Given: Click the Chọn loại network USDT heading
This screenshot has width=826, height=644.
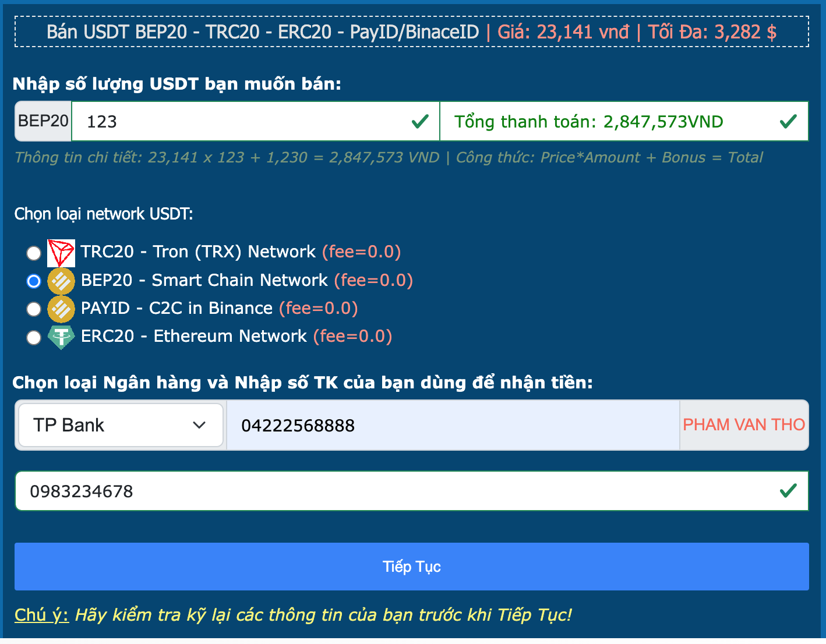Looking at the screenshot, I should 104,214.
